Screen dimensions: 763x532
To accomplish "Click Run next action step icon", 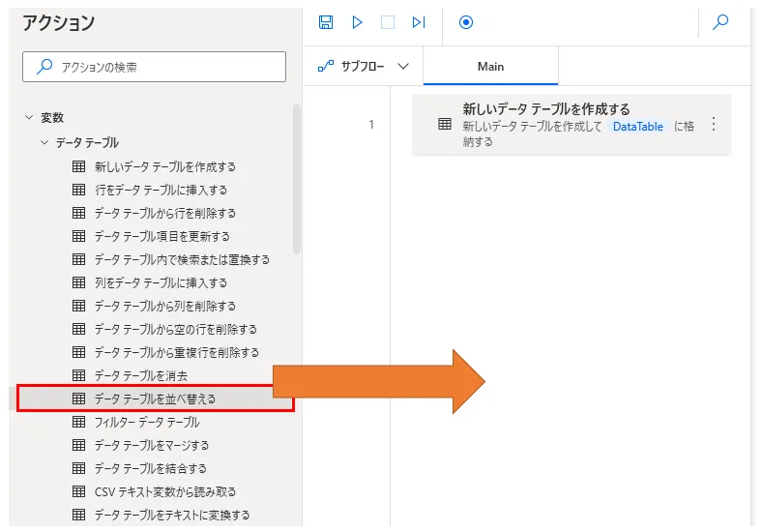I will (418, 22).
